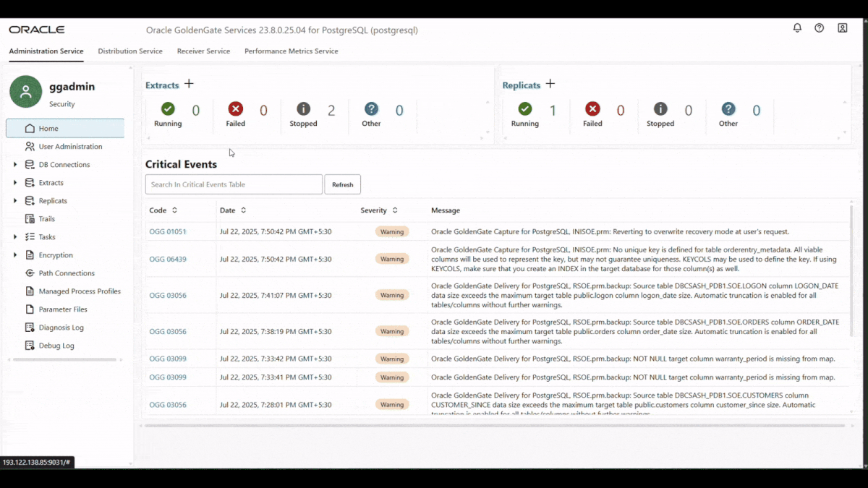Click date 'Jul 22, 2025, 7:28:01 PM GMT+5:30'
Viewport: 868px width, 488px height.
[x=276, y=405]
